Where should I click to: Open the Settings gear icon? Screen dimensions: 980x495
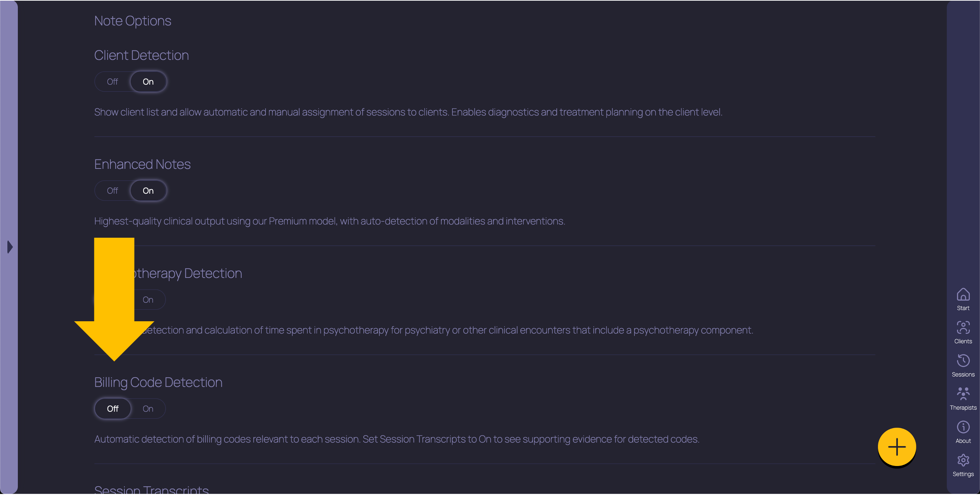point(963,460)
